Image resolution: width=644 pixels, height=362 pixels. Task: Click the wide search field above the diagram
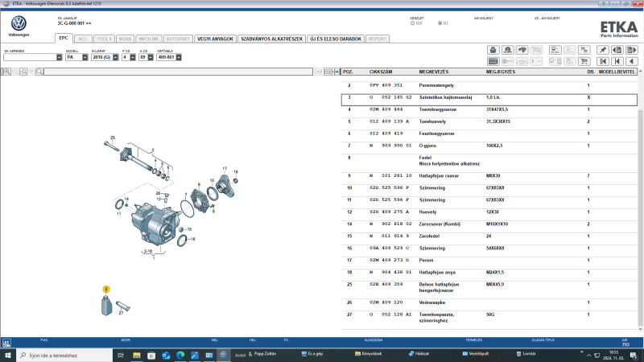(x=178, y=72)
